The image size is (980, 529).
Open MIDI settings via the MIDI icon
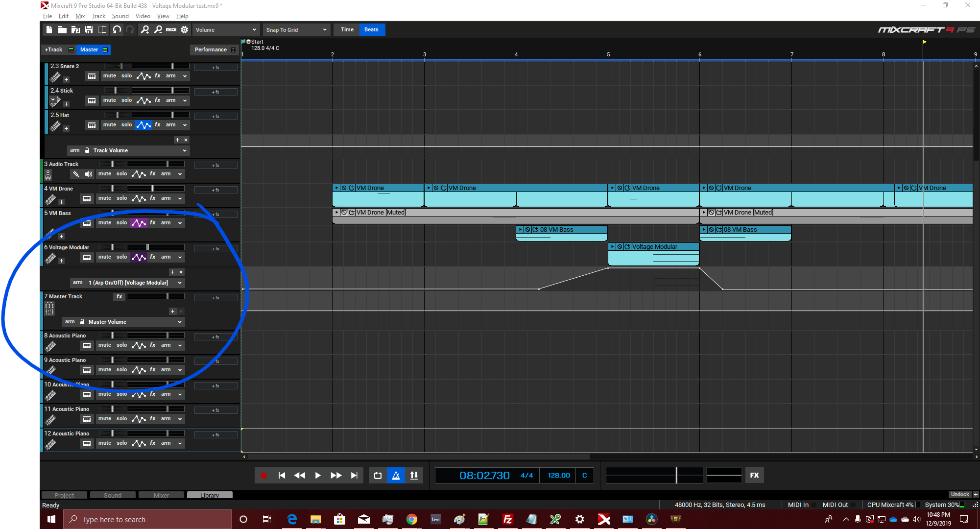click(x=171, y=30)
